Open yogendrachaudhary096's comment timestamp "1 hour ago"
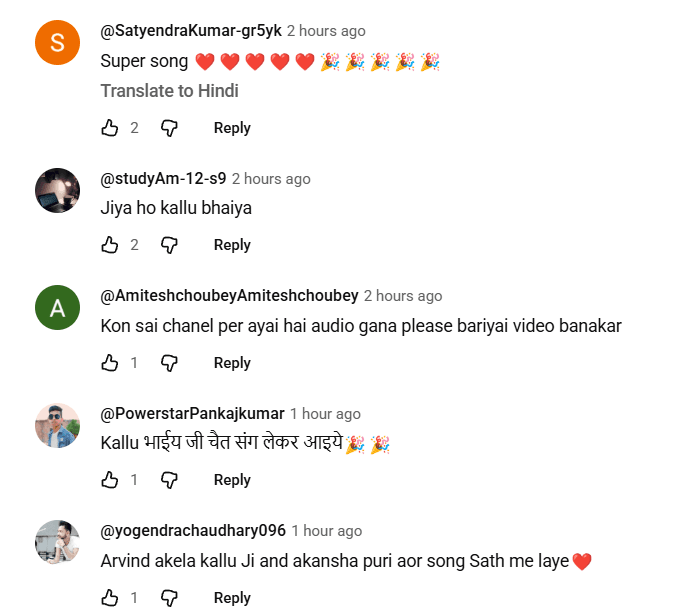This screenshot has height=612, width=692. click(326, 531)
